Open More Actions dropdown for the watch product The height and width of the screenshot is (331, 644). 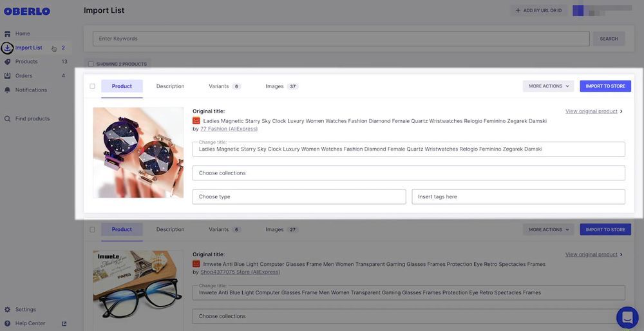click(x=548, y=86)
